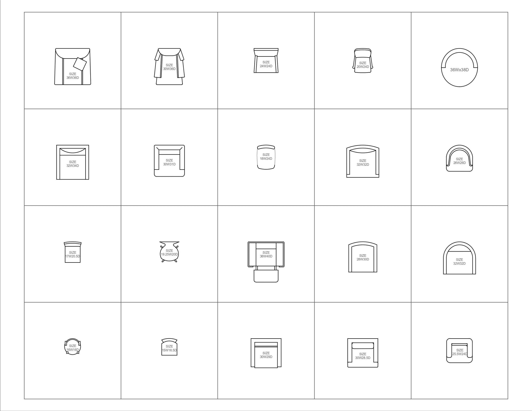Select the 30W28.5D cushioned armchair

[x=363, y=353]
